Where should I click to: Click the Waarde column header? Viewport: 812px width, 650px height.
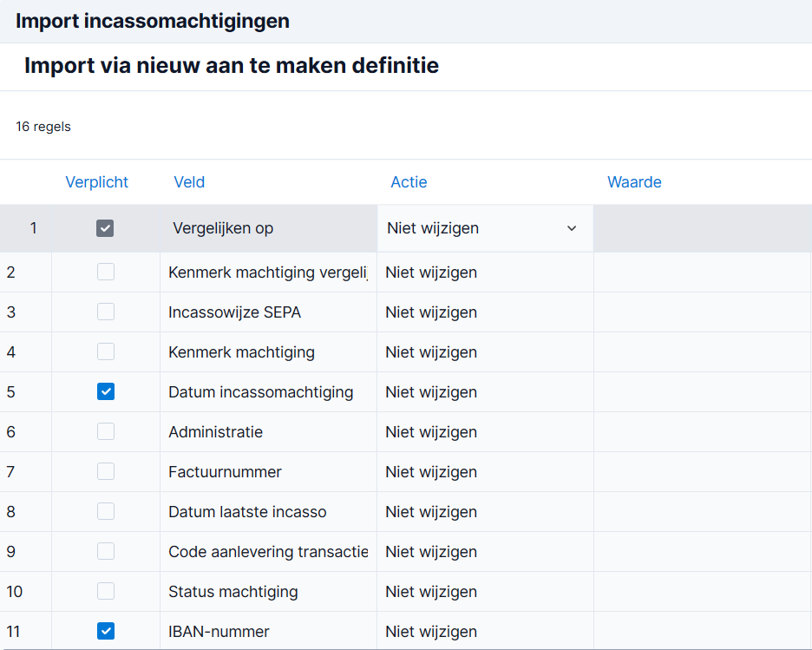(634, 182)
